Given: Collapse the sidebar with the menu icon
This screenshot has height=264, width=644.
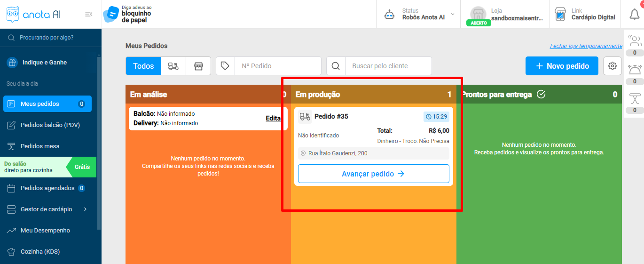Looking at the screenshot, I should 88,14.
